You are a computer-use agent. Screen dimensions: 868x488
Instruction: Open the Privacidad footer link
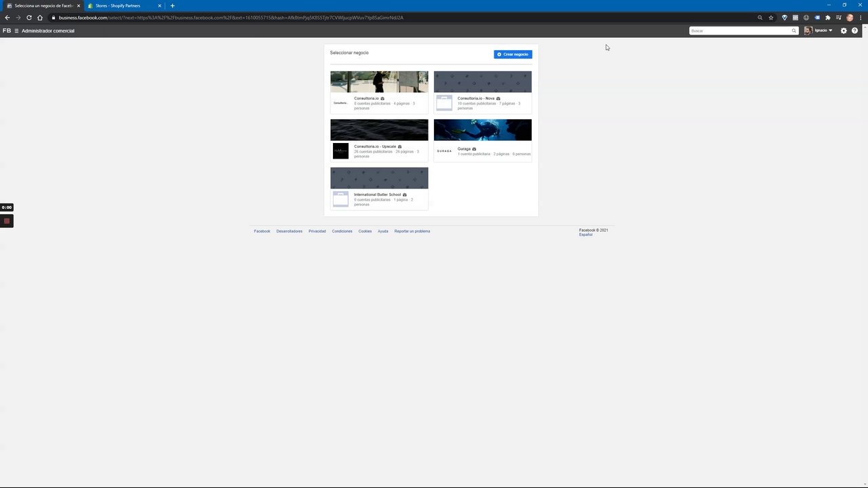tap(317, 231)
